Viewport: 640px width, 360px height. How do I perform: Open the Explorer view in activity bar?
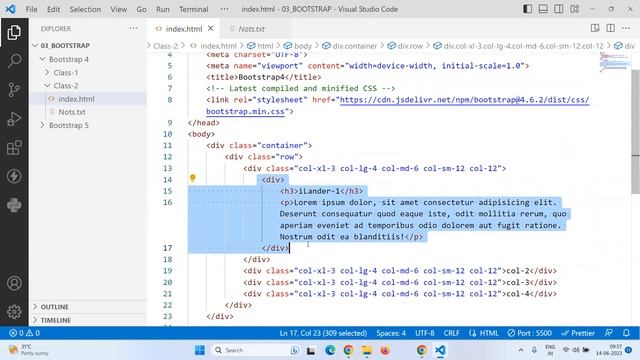click(x=14, y=32)
